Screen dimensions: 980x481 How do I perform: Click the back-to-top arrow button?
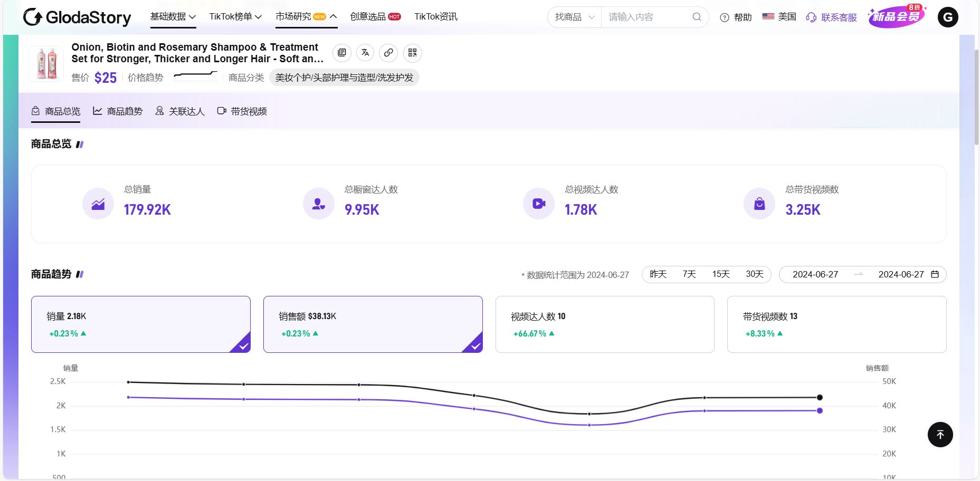coord(940,435)
